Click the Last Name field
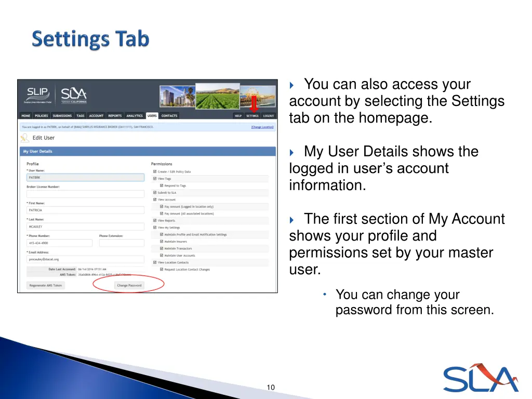The image size is (532, 399). [85, 227]
